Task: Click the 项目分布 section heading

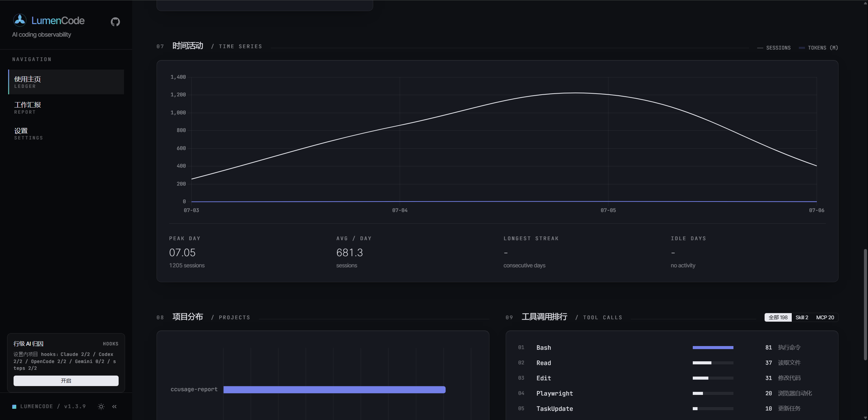Action: click(188, 317)
